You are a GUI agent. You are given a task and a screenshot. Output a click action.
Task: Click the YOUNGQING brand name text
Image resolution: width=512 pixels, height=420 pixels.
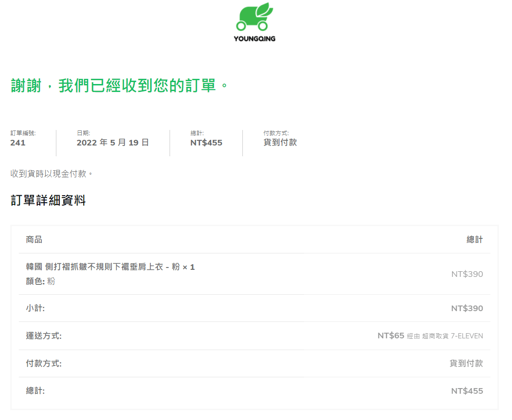[x=255, y=39]
